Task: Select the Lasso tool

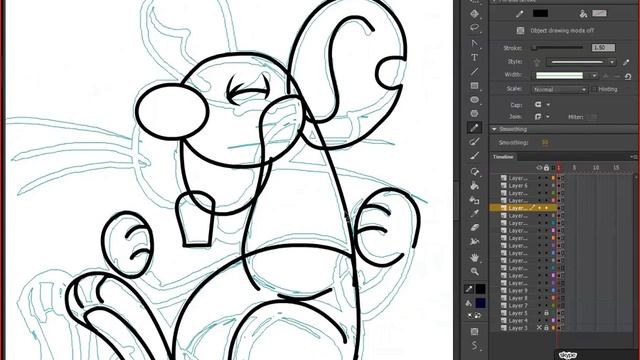Action: point(474,28)
